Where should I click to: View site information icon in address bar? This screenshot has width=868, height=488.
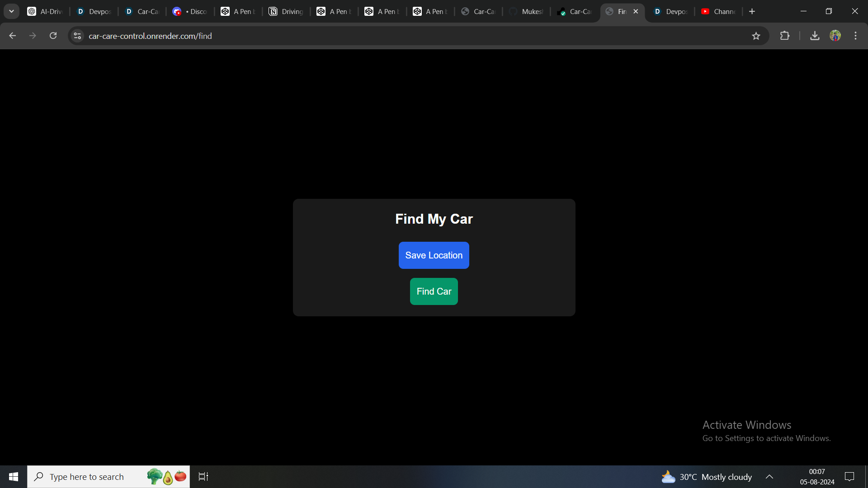coord(77,36)
